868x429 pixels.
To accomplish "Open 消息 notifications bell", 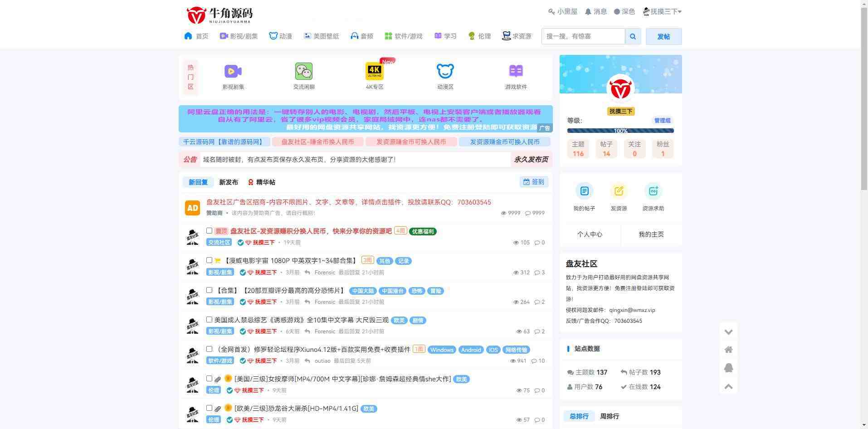I will (596, 12).
